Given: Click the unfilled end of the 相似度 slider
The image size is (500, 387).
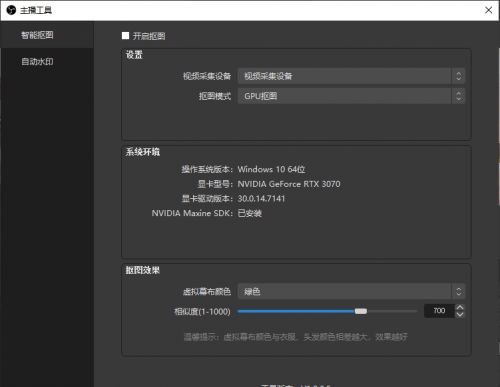Looking at the screenshot, I should (392, 311).
